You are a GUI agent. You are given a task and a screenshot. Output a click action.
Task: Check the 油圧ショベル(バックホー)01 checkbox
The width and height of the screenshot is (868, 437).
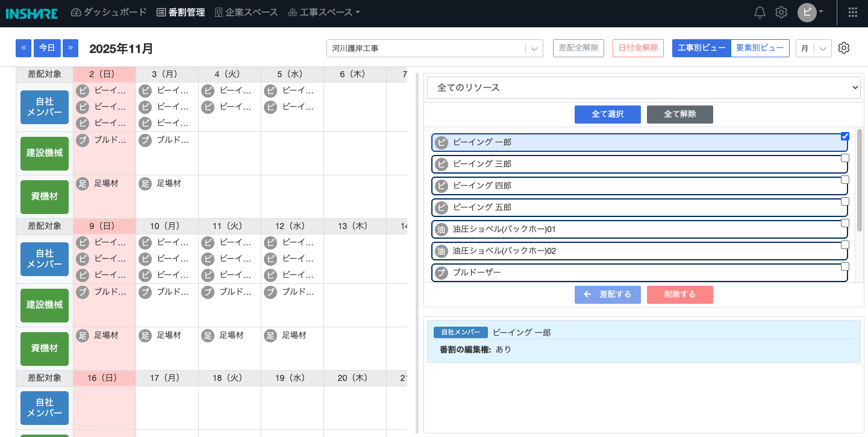(845, 223)
